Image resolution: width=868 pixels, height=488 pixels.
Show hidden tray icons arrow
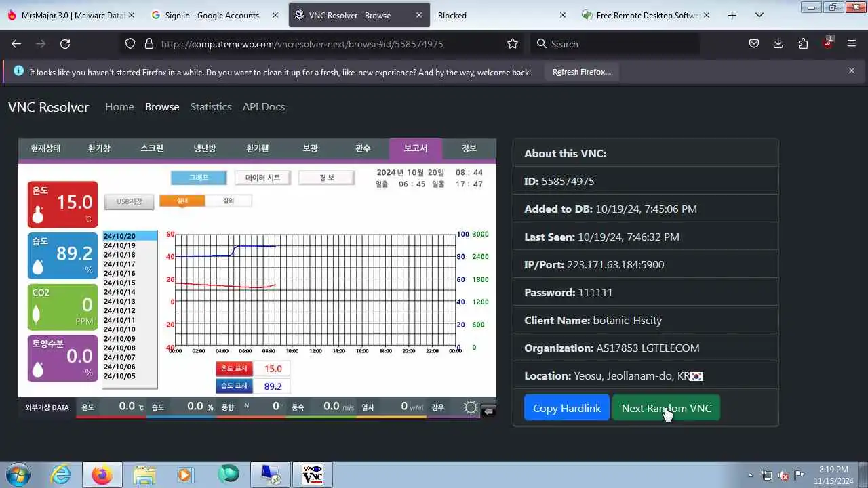750,475
